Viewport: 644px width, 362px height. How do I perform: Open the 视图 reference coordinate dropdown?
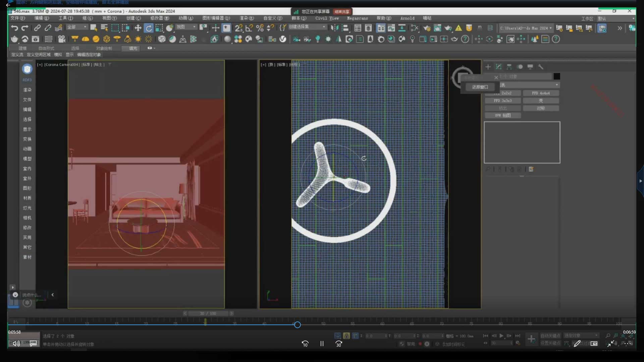point(186,27)
